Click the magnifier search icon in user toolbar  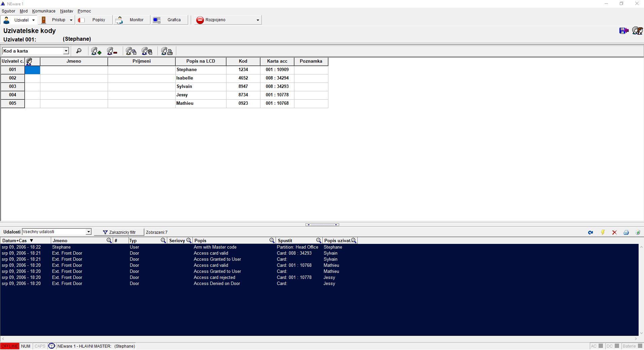coord(79,51)
